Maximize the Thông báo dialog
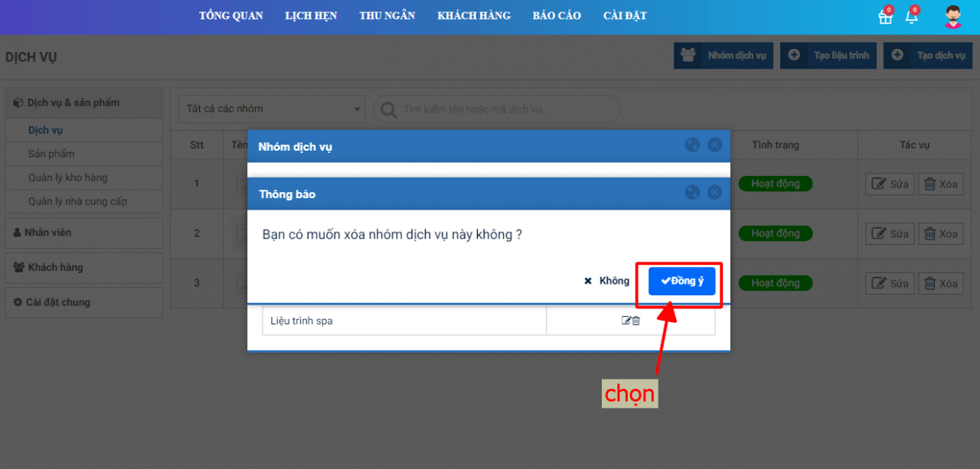The height and width of the screenshot is (469, 980). coord(692,193)
